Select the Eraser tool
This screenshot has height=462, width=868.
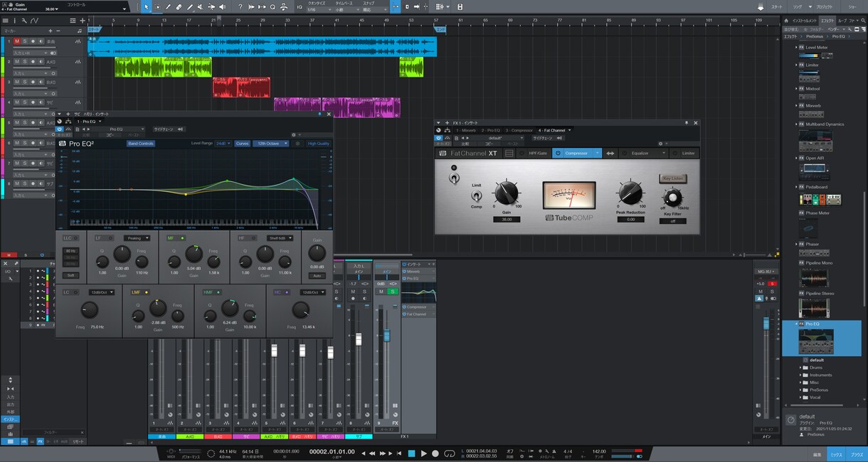tap(179, 6)
